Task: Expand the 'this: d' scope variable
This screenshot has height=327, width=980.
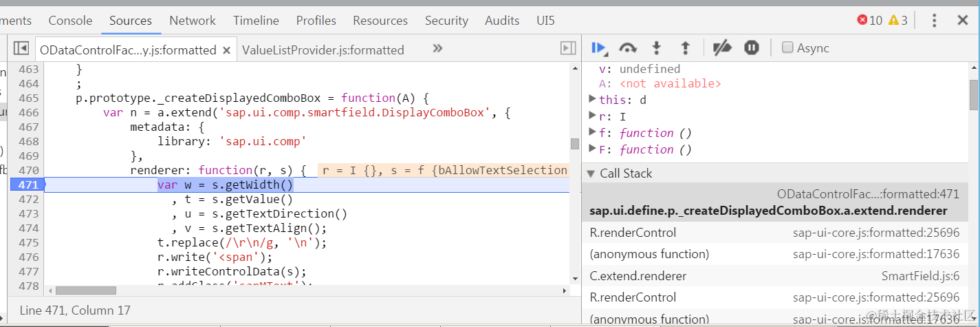Action: [593, 100]
